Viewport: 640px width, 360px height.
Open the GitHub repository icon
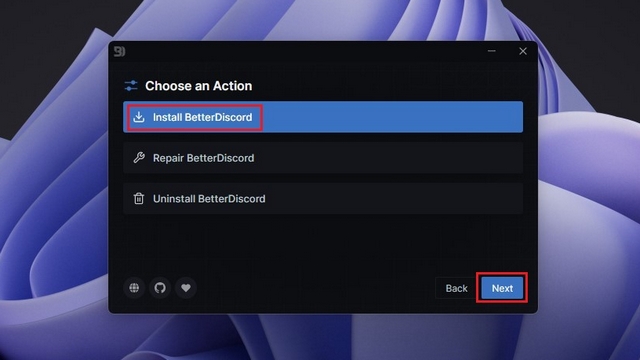tap(160, 288)
